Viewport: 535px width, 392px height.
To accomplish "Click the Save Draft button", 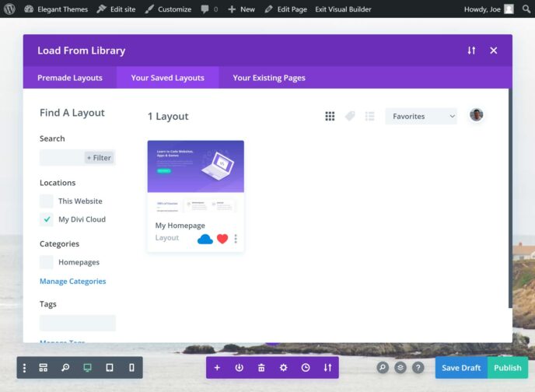I will (461, 368).
